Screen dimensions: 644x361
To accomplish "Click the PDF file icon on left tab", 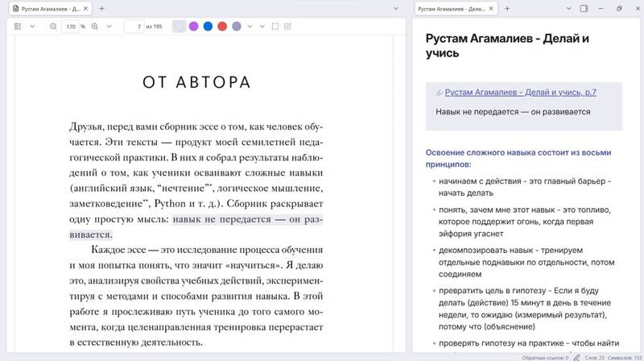I will tap(15, 9).
